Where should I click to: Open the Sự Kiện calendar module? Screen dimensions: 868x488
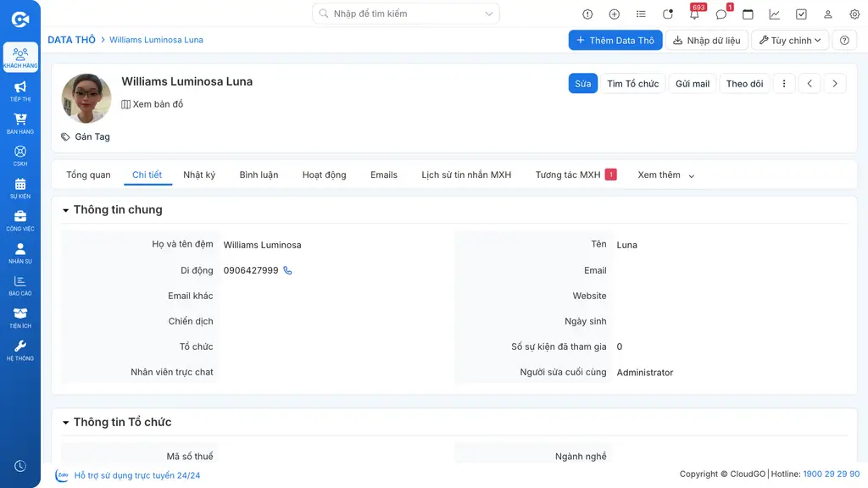[x=20, y=188]
